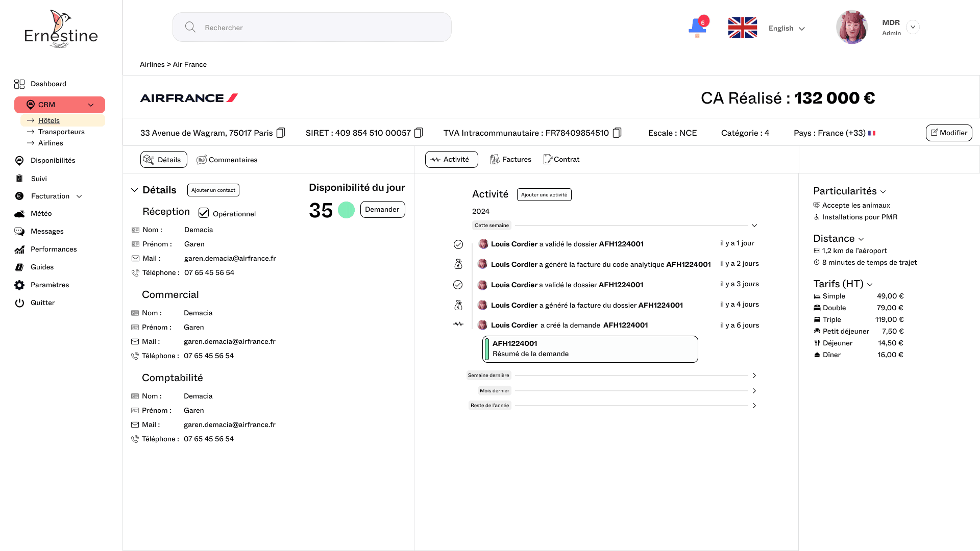Open Performances in the sidebar
Screen dimensions: 980x551
pos(53,249)
